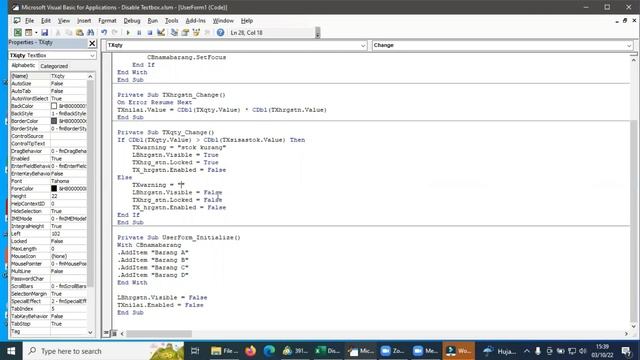This screenshot has height=360, width=640.
Task: Click the code window scroll down arrow
Action: 633,326
